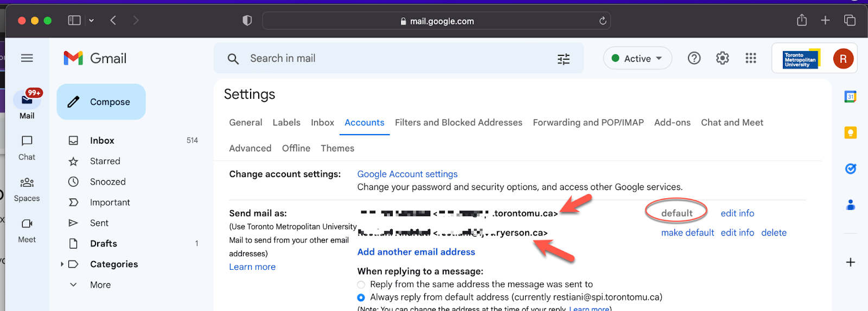Click the Google apps grid icon
Screen dimensions: 868x311
[751, 58]
